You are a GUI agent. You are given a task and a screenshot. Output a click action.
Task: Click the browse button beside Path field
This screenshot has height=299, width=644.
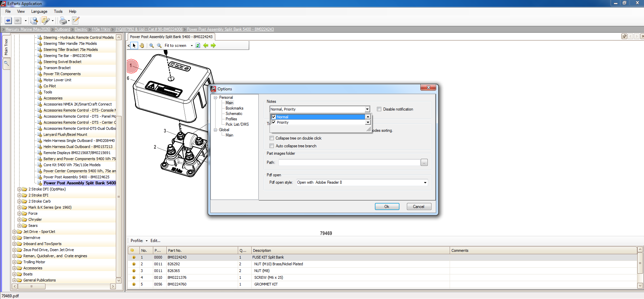pyautogui.click(x=424, y=162)
